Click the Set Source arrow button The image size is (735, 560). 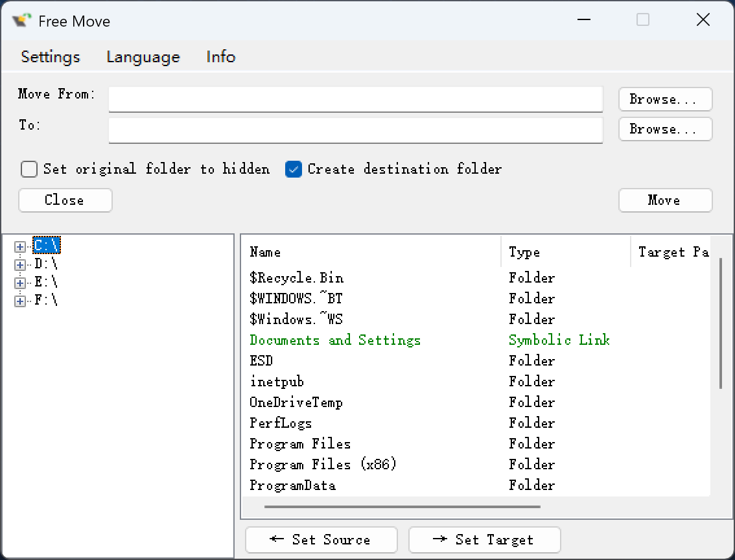pyautogui.click(x=321, y=540)
